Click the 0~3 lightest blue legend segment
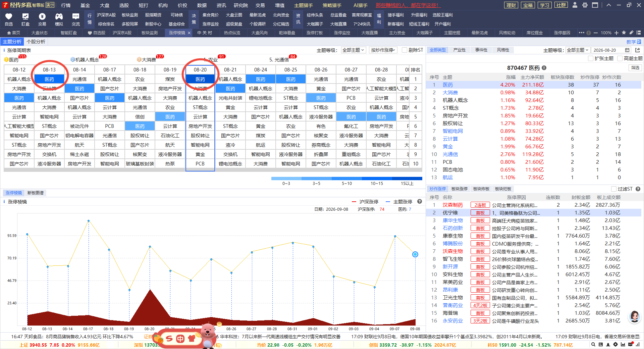 [286, 179]
